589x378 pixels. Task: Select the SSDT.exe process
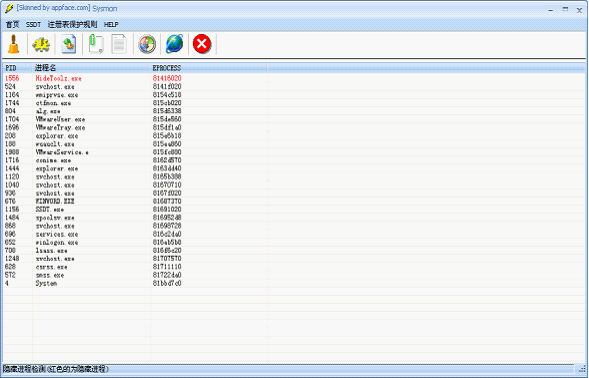[294, 209]
